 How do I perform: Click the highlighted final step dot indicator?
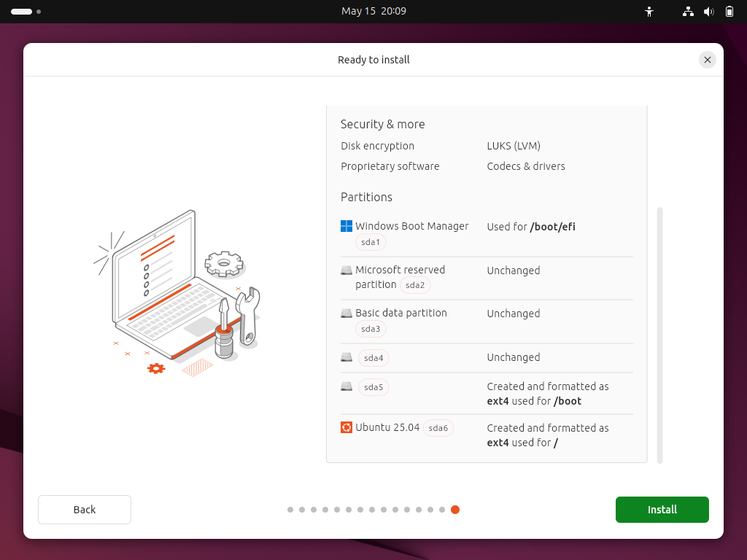455,510
